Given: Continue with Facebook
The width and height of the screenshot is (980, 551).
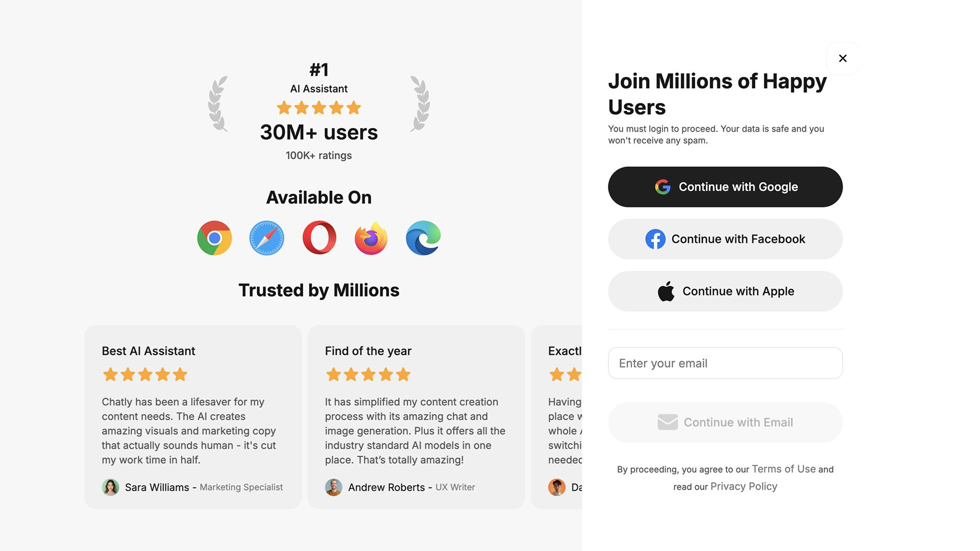Looking at the screenshot, I should point(725,239).
